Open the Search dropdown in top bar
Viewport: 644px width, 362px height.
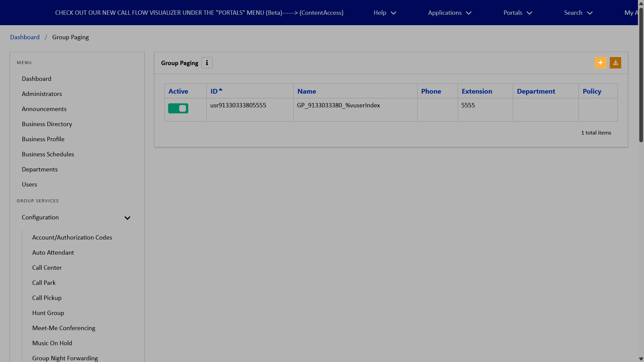coord(578,13)
